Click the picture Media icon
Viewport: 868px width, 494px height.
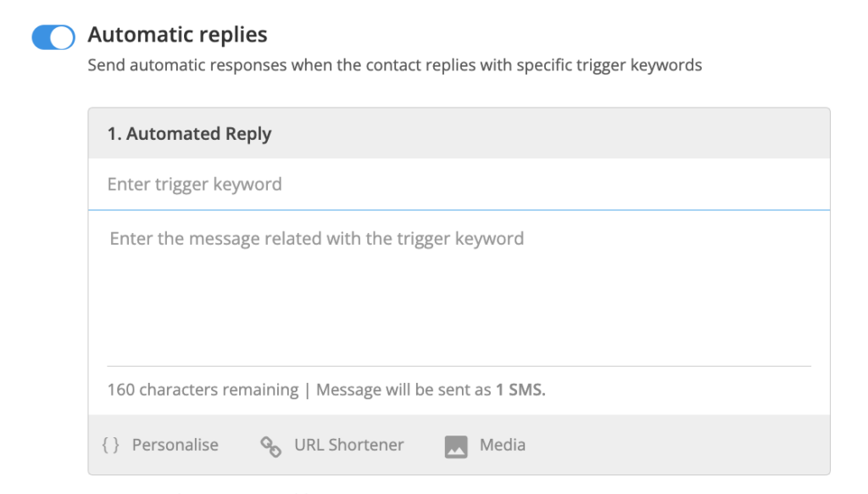[x=456, y=447]
